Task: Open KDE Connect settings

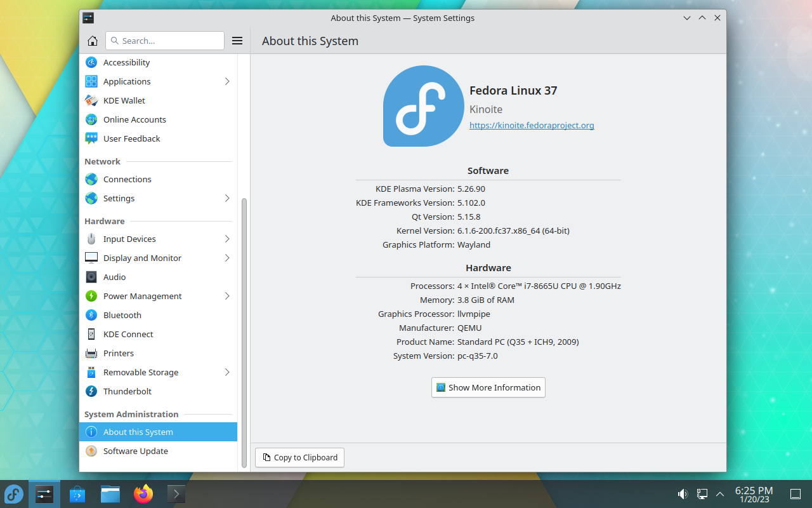Action: click(x=128, y=334)
